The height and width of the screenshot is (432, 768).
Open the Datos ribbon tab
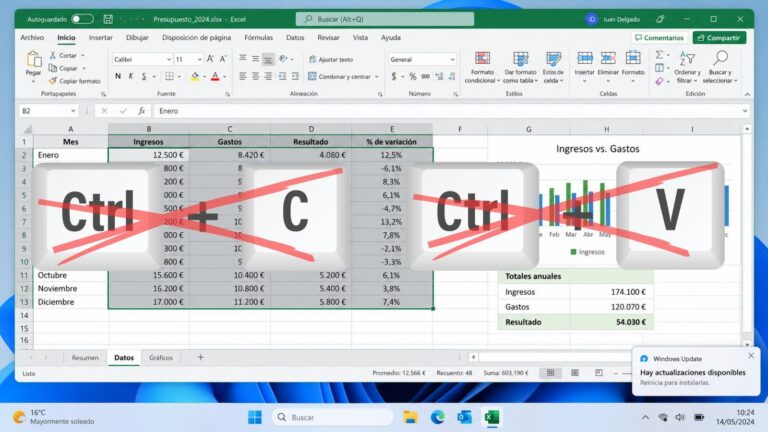pos(295,37)
